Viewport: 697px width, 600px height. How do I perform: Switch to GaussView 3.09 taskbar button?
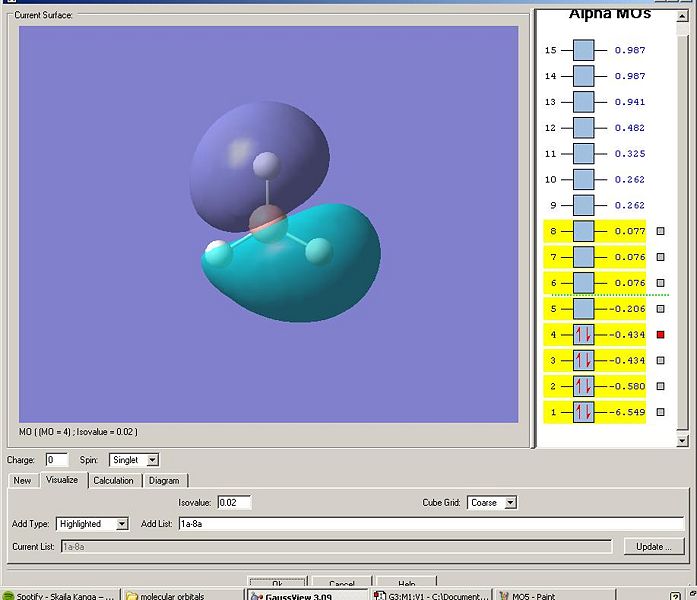(307, 595)
